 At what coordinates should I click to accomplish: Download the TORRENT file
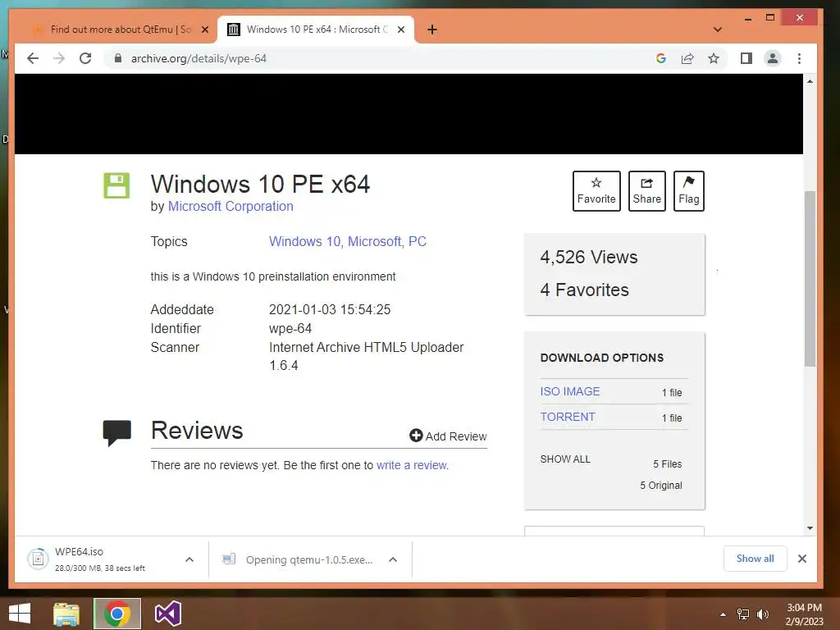click(x=568, y=417)
